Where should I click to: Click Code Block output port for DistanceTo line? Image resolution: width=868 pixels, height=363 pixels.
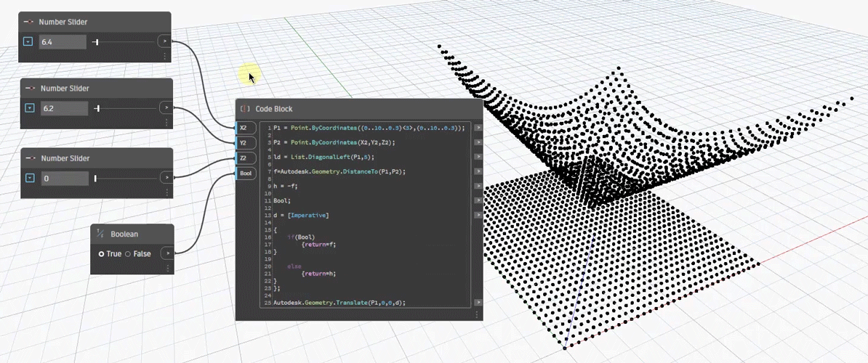coord(478,171)
